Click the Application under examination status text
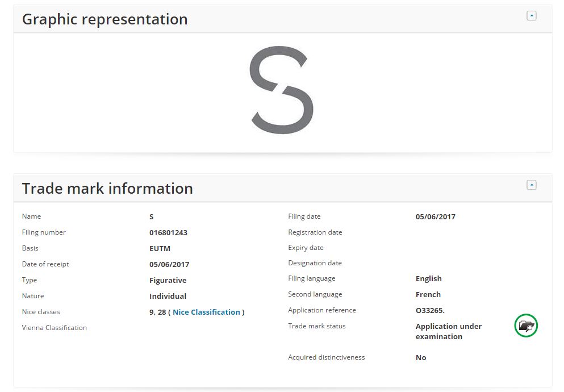Screen dimensions: 564x392 [448, 331]
